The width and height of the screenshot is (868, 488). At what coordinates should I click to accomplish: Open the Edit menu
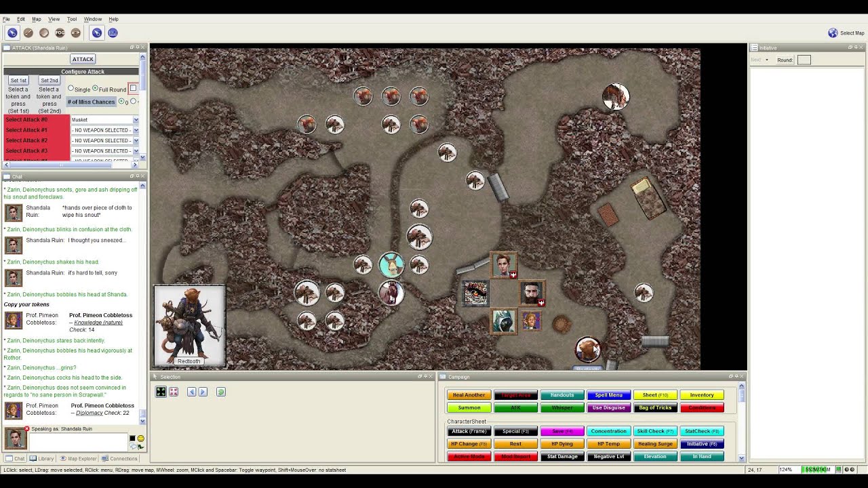pos(21,19)
